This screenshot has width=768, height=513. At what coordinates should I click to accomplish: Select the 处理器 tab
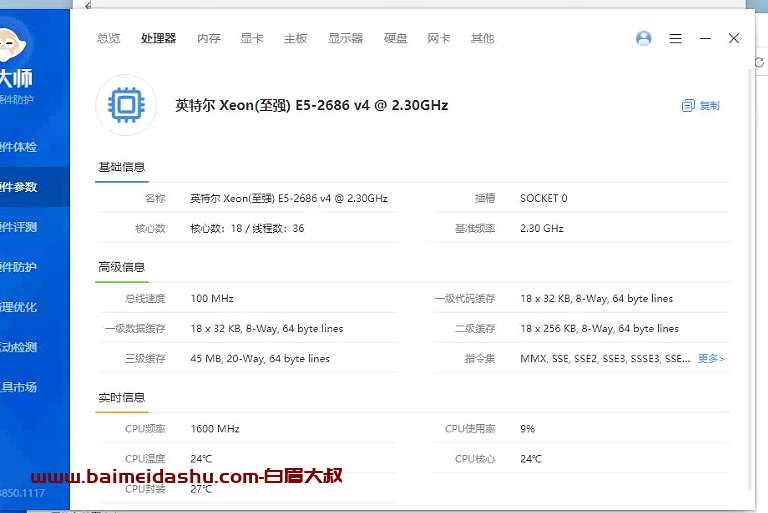click(158, 38)
